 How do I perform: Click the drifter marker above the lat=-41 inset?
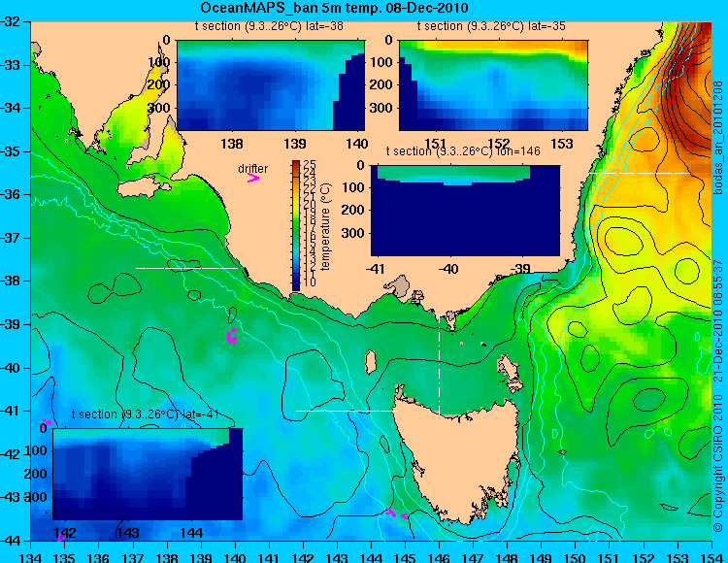click(x=46, y=421)
